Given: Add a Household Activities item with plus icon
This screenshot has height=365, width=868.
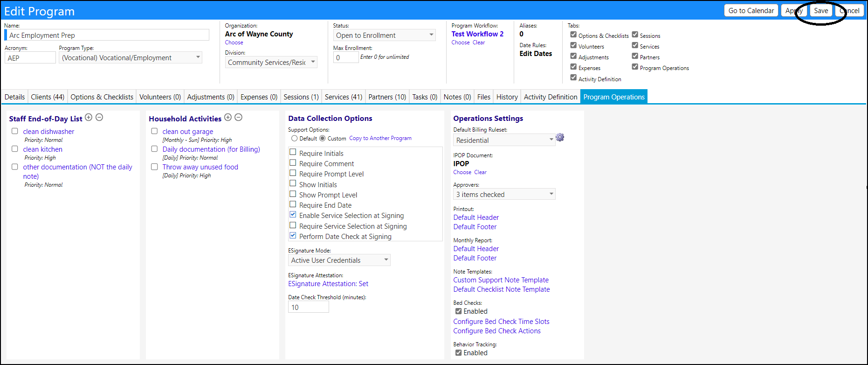Looking at the screenshot, I should [228, 118].
